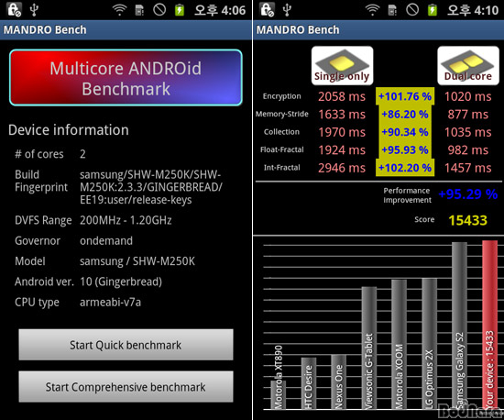Screen dimensions: 504x420
Task: Tap the 4:06 clock in left status bar
Action: tap(220, 10)
